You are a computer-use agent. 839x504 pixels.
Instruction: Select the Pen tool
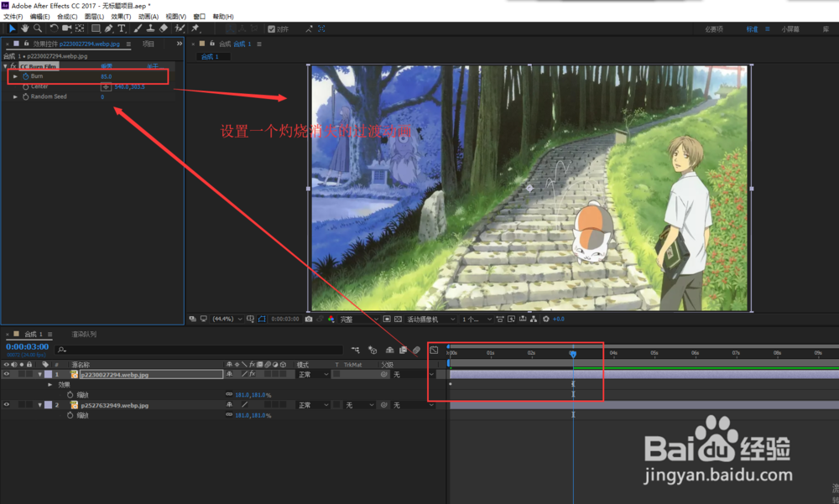click(108, 29)
